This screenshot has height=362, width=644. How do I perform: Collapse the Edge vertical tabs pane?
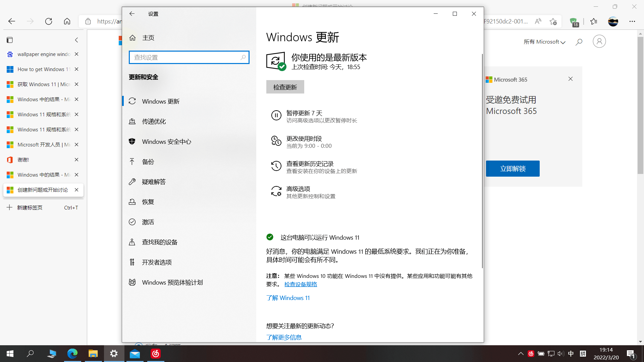76,40
